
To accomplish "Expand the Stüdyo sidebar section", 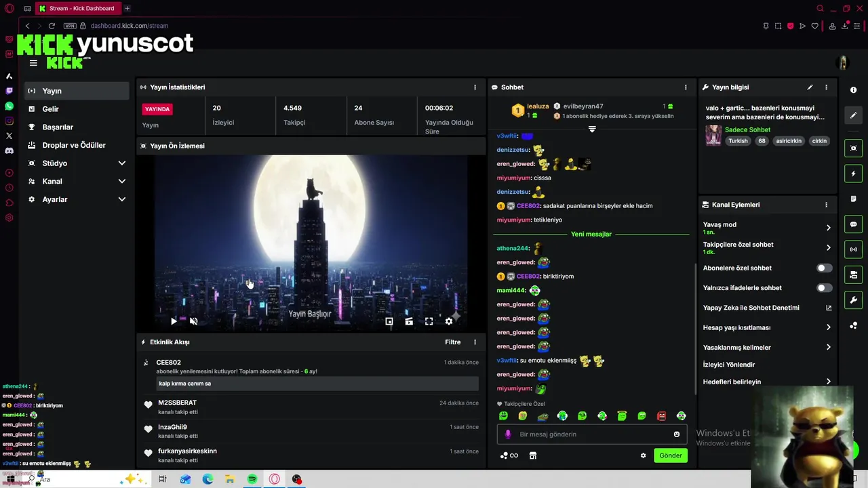I will click(x=122, y=163).
